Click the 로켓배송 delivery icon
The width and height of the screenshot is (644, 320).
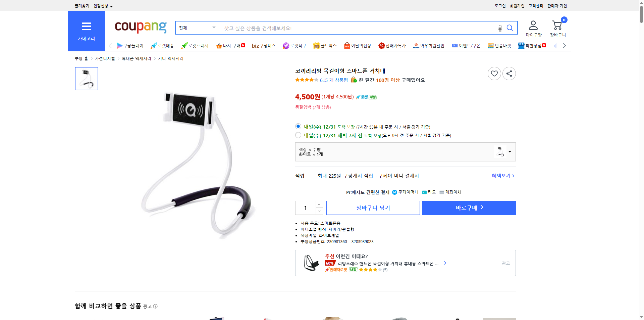(154, 45)
